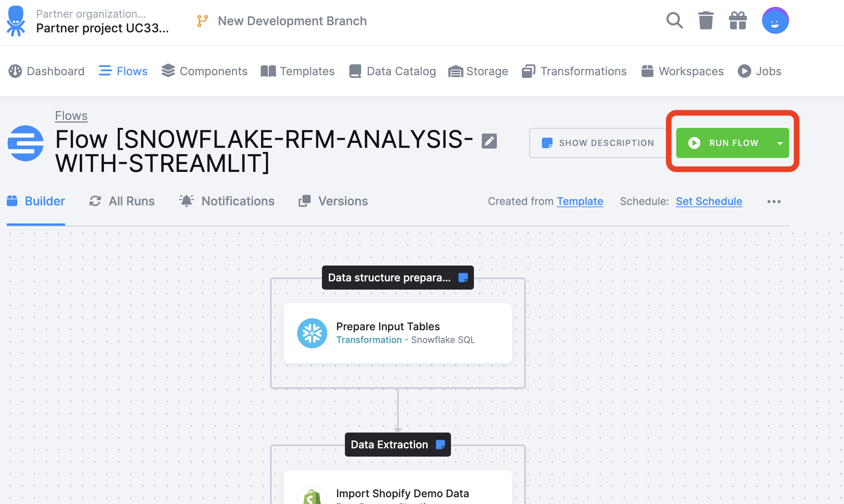Open New Development Branch switcher
The width and height of the screenshot is (844, 504).
(282, 21)
